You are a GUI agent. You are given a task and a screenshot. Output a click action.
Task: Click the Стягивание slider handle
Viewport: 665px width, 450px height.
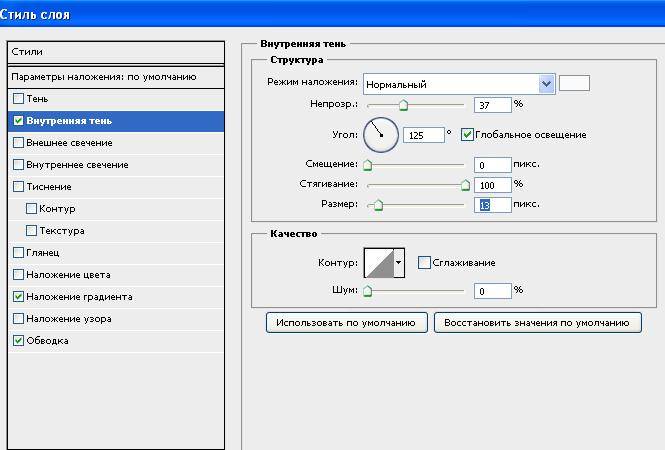465,185
